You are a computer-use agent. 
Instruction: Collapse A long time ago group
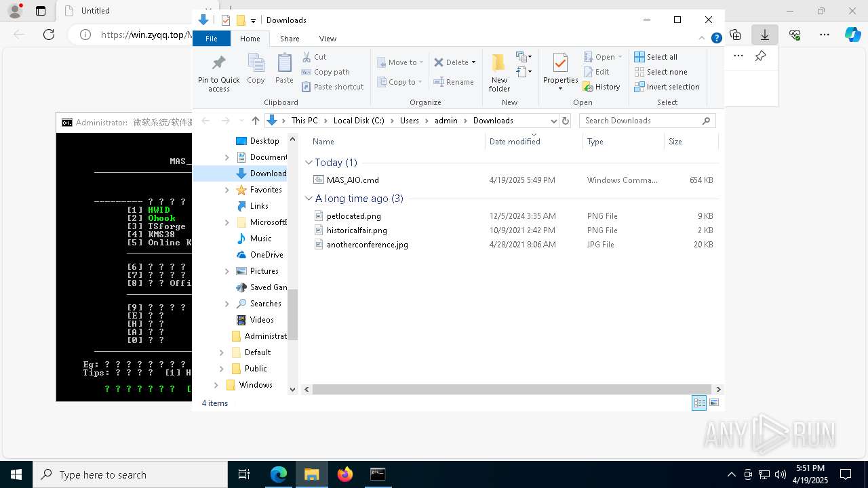pyautogui.click(x=309, y=199)
